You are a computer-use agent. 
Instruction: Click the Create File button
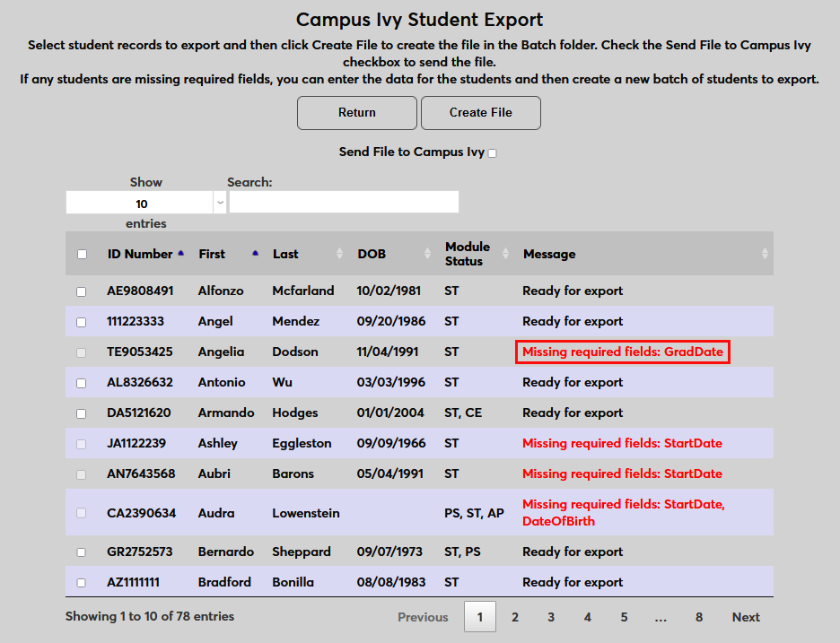click(x=480, y=113)
